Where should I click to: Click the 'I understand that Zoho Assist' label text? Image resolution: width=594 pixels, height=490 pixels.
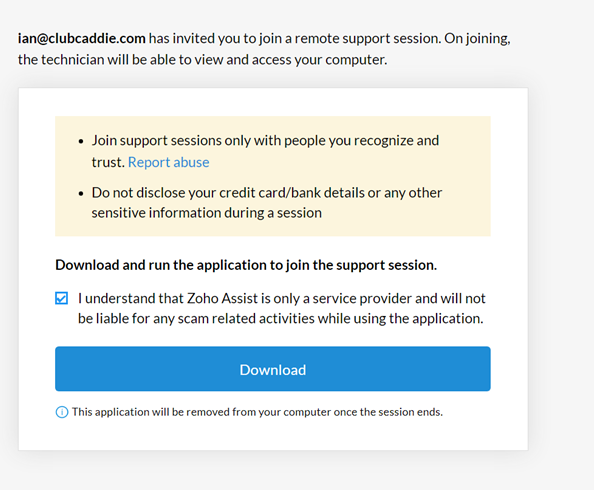coord(281,308)
